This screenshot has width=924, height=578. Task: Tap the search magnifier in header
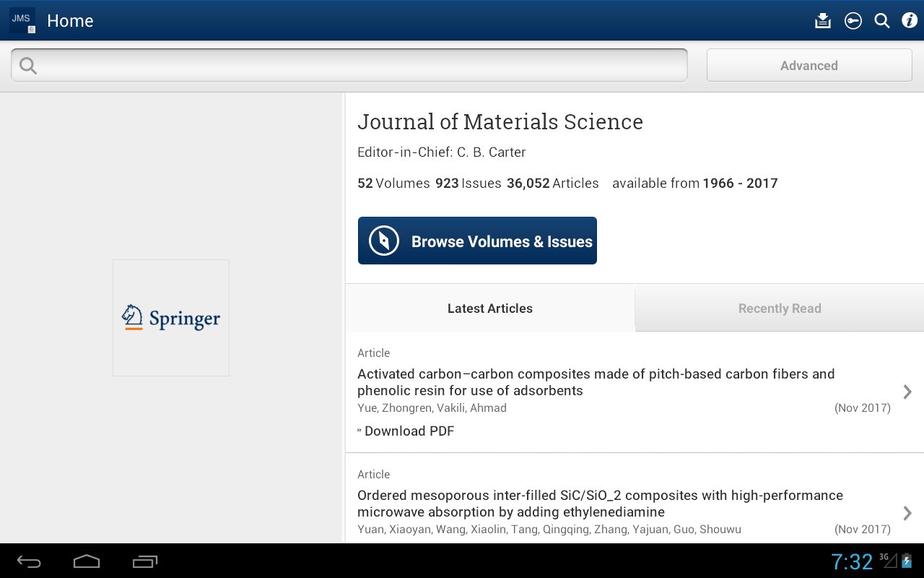[x=882, y=21]
